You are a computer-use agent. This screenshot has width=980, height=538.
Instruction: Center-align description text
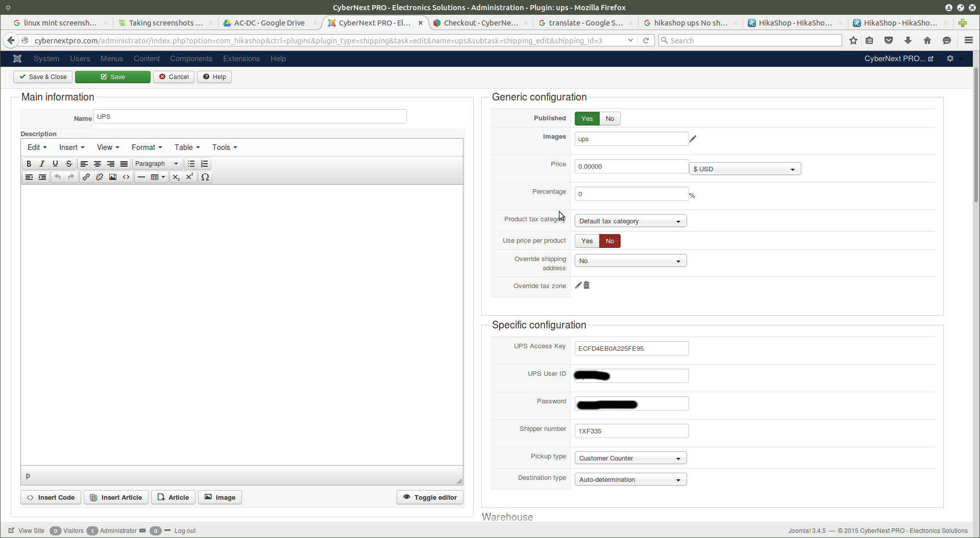97,164
